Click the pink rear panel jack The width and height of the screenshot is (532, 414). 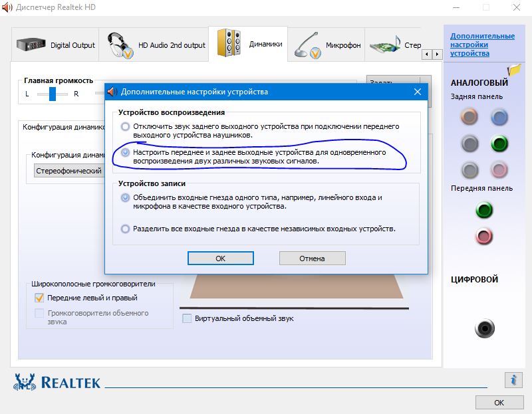(499, 169)
